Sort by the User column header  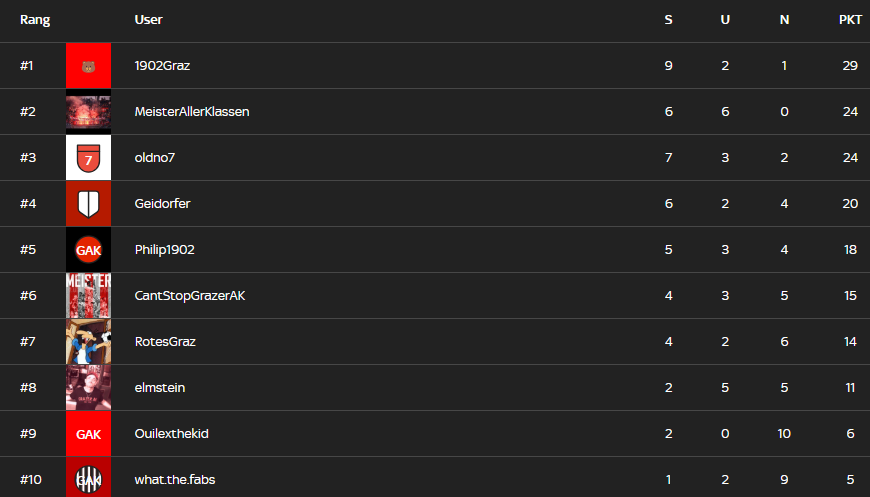[148, 20]
